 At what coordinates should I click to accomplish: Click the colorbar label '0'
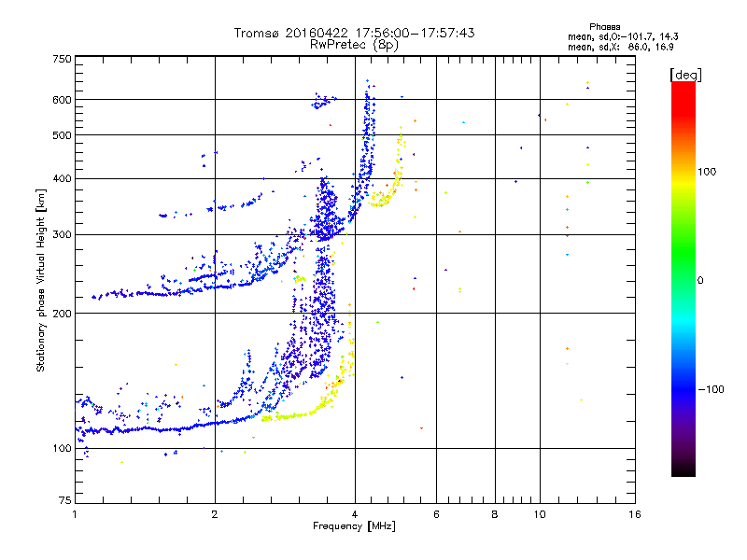(700, 280)
